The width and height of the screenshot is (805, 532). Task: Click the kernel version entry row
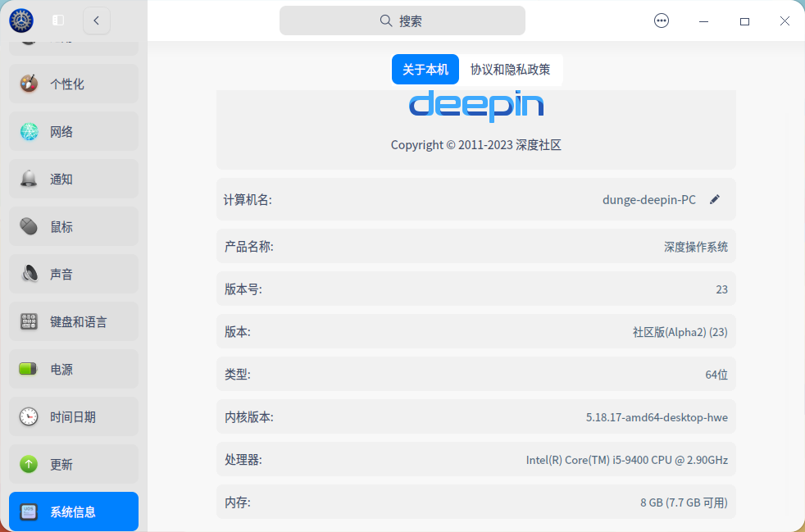point(475,416)
